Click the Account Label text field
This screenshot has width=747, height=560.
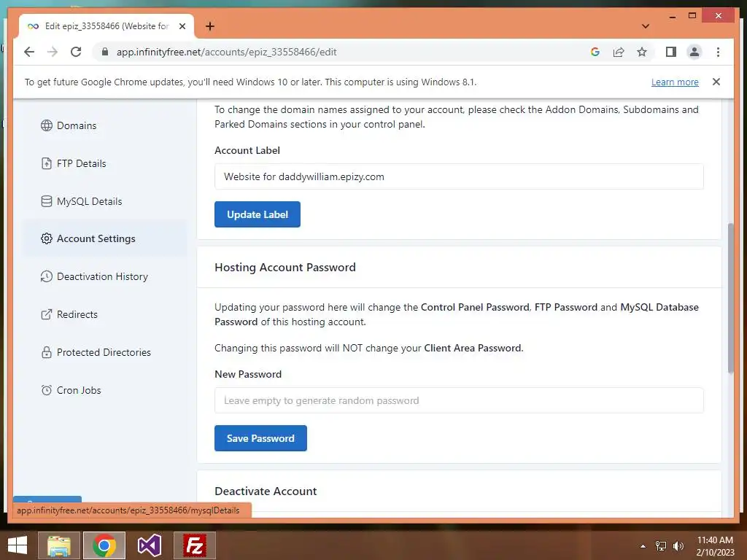(459, 176)
